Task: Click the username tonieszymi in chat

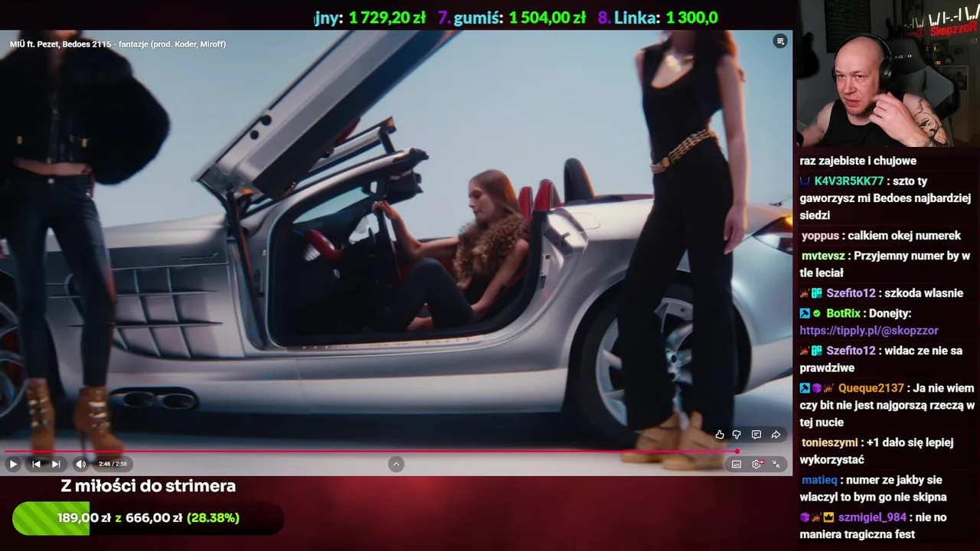Action: pos(830,442)
